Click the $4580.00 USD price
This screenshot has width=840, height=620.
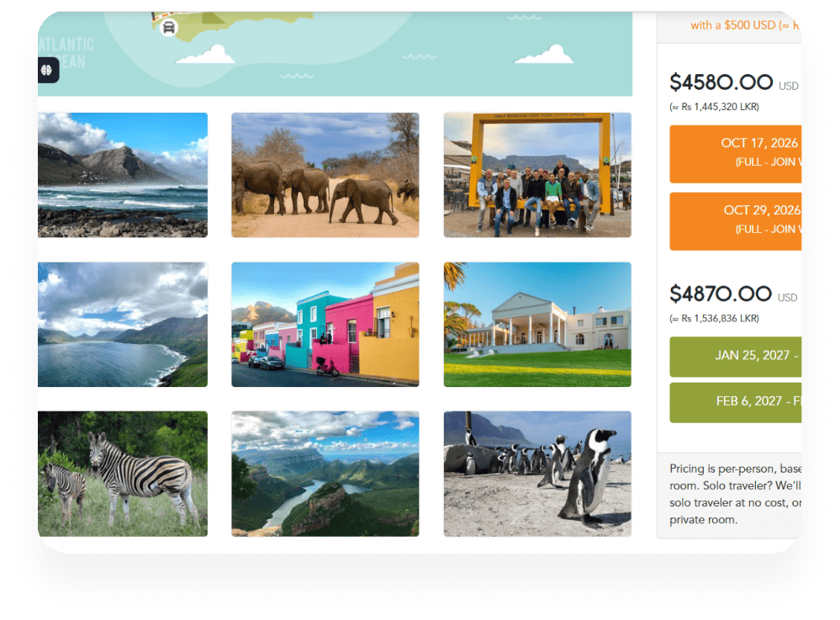734,82
